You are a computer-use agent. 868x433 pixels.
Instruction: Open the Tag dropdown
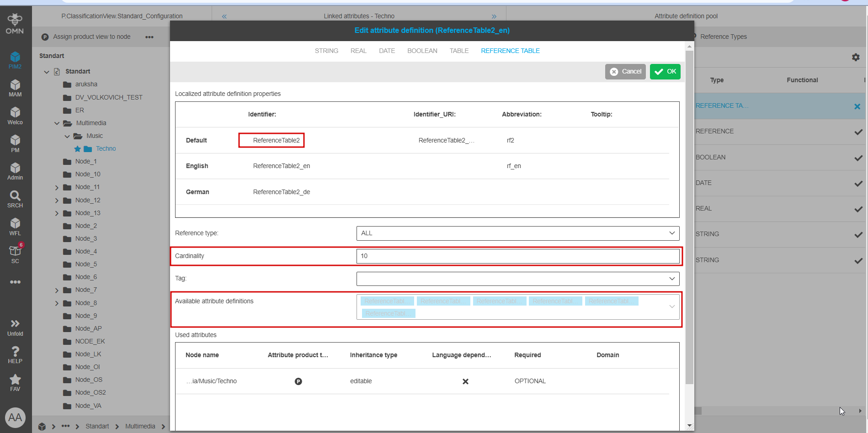click(x=517, y=279)
